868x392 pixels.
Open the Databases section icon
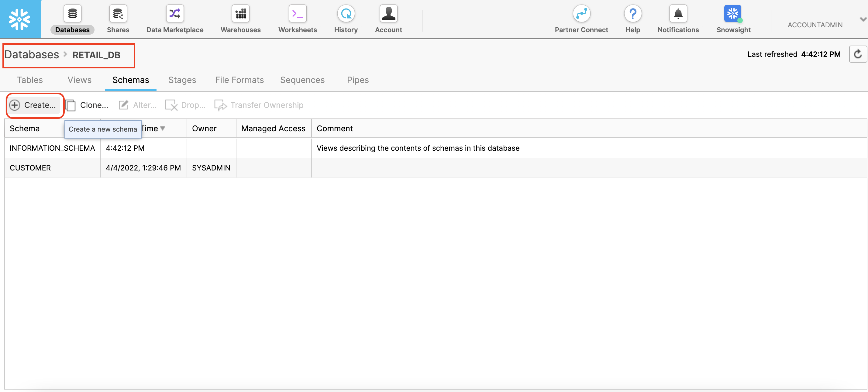(72, 13)
